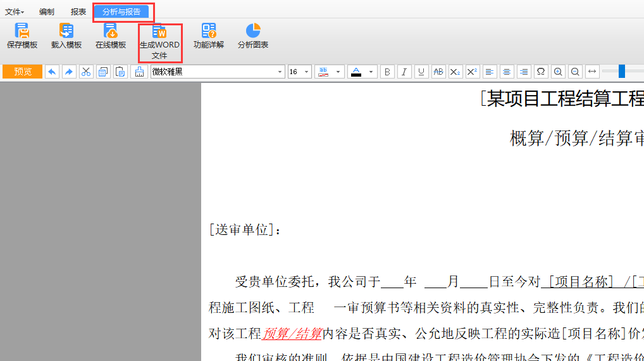Screen dimensions: 644x361
Task: Click the zoom in magnifier icon
Action: 557,72
